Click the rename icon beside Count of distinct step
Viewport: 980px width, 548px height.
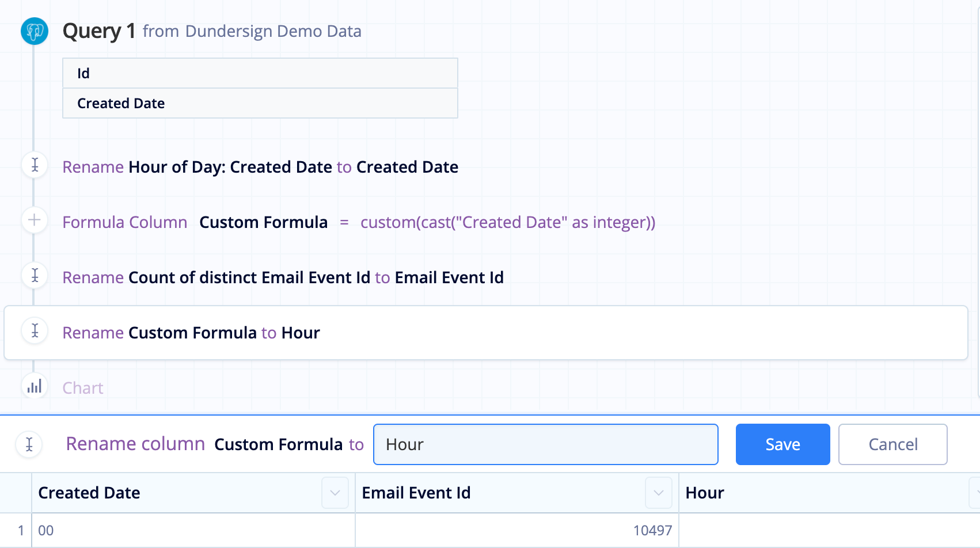[x=35, y=276]
